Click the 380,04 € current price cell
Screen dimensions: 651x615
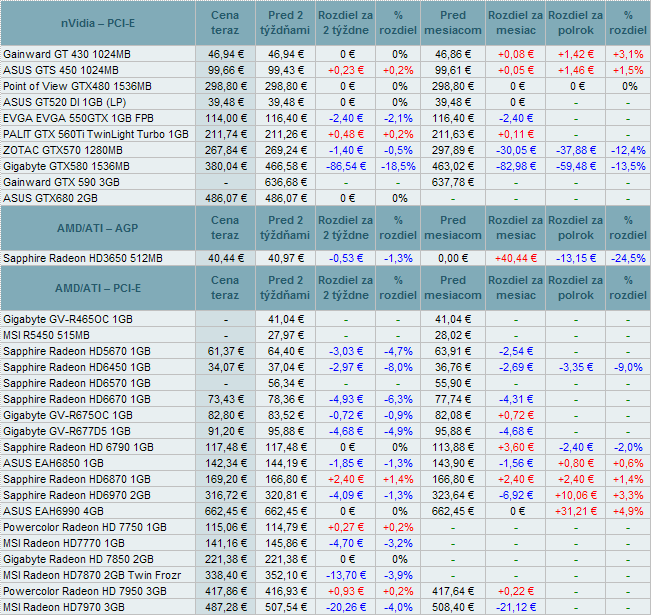(226, 166)
